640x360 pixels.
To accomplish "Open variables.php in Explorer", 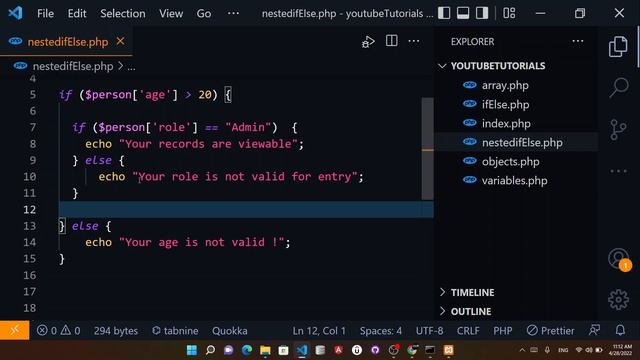I will click(514, 180).
